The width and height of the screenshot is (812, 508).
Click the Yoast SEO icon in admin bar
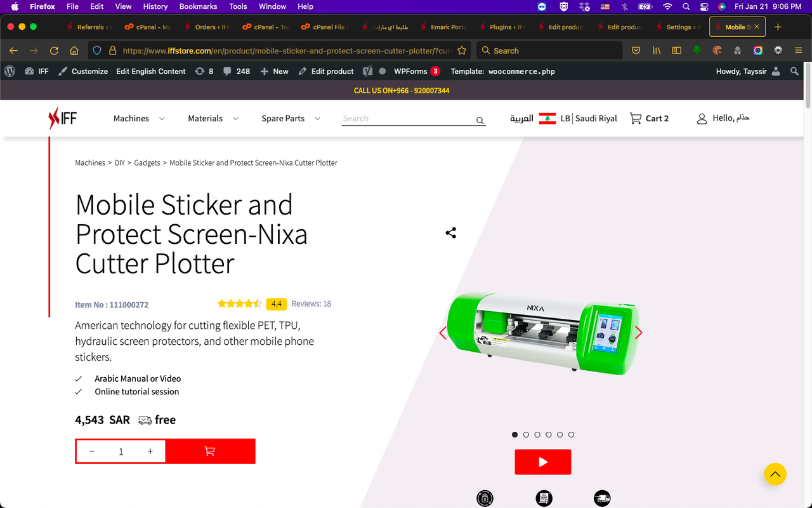tap(368, 71)
